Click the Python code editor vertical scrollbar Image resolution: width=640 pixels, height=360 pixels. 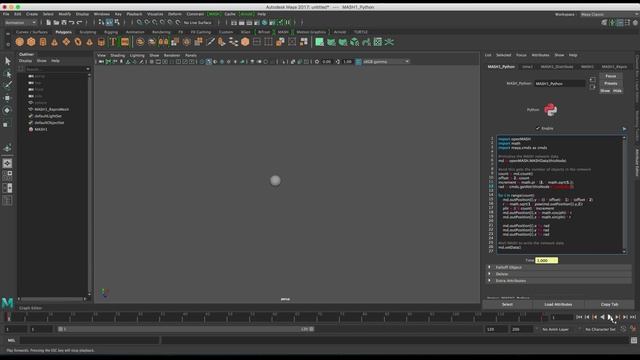coord(624,194)
